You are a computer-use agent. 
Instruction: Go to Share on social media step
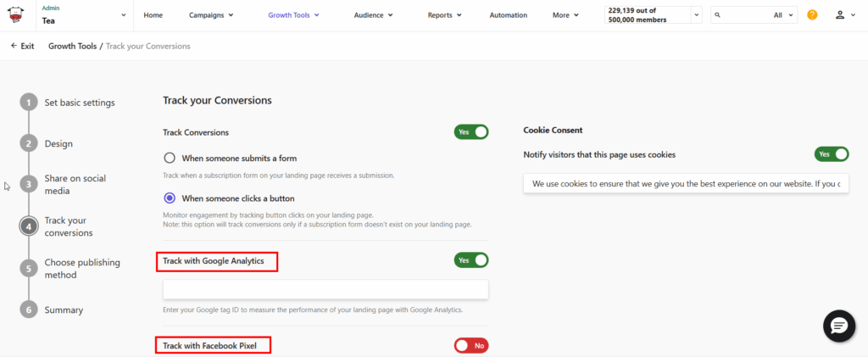(75, 185)
